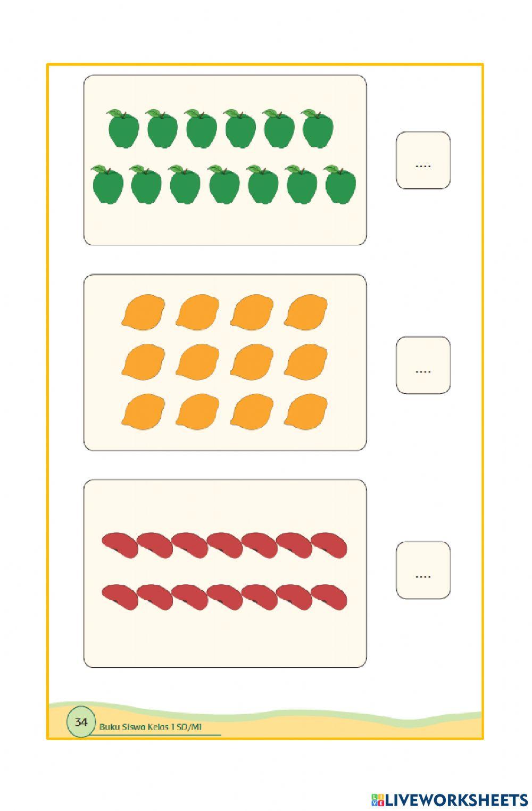Viewport: 532px width, 811px height.
Task: Select the last red bean in the top row
Action: pos(329,545)
